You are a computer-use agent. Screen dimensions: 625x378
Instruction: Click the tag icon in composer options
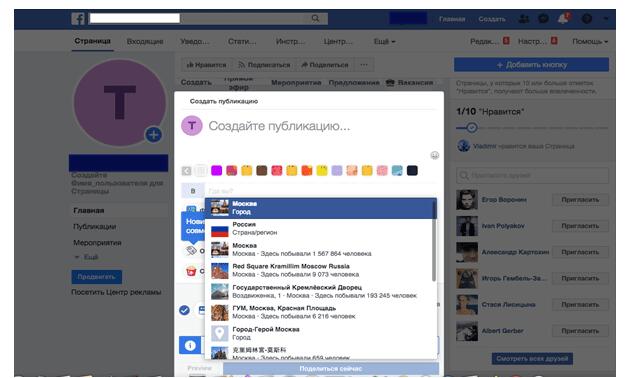(191, 250)
